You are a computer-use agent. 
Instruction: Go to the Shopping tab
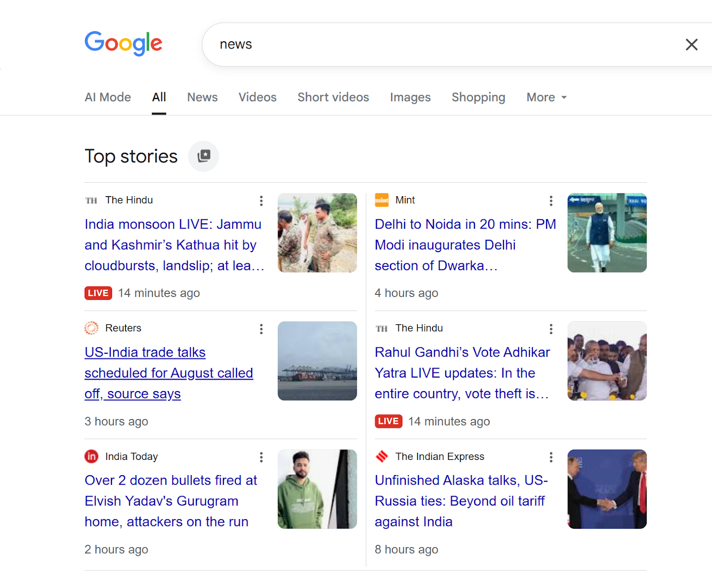coord(478,97)
